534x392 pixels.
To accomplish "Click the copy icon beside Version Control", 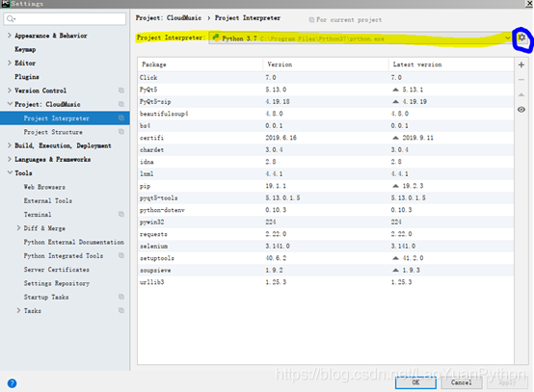I will point(121,91).
